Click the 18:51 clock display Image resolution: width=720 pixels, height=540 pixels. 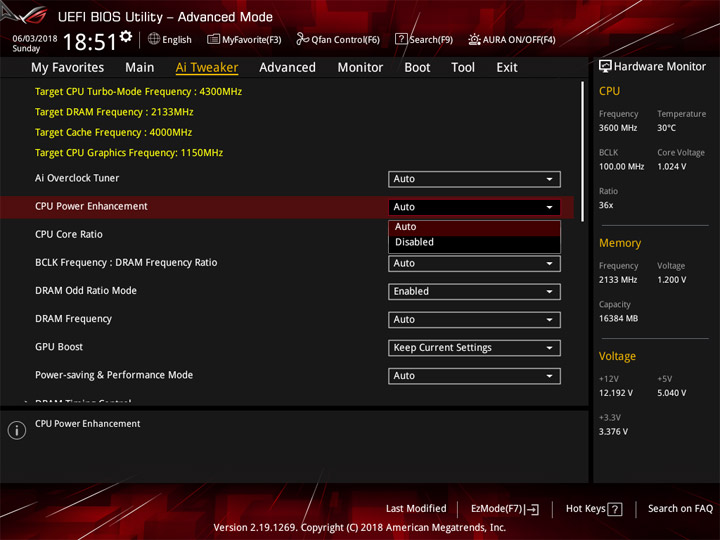(x=90, y=42)
